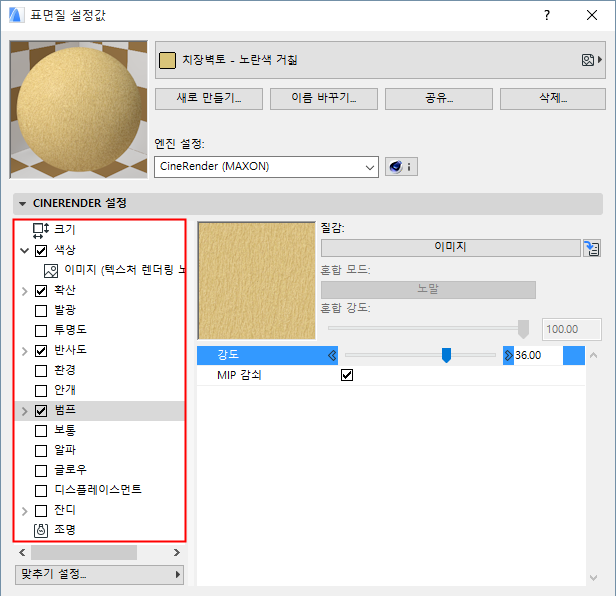Click the 강도 strength slider handle
This screenshot has height=596, width=616.
[x=446, y=355]
